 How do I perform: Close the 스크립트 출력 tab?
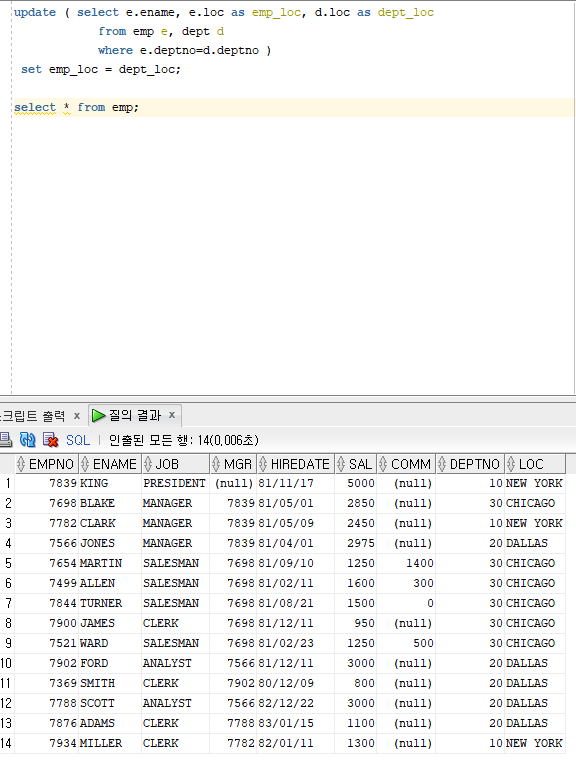click(76, 416)
